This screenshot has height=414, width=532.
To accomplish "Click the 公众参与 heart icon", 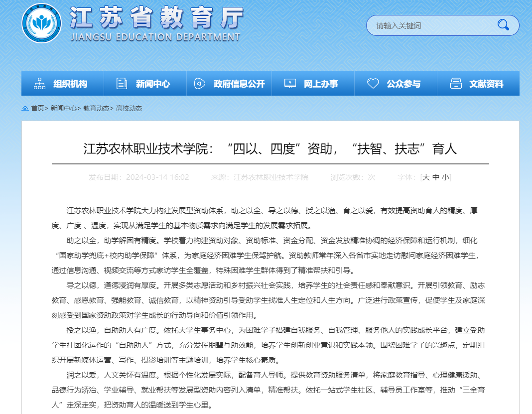I will point(373,84).
